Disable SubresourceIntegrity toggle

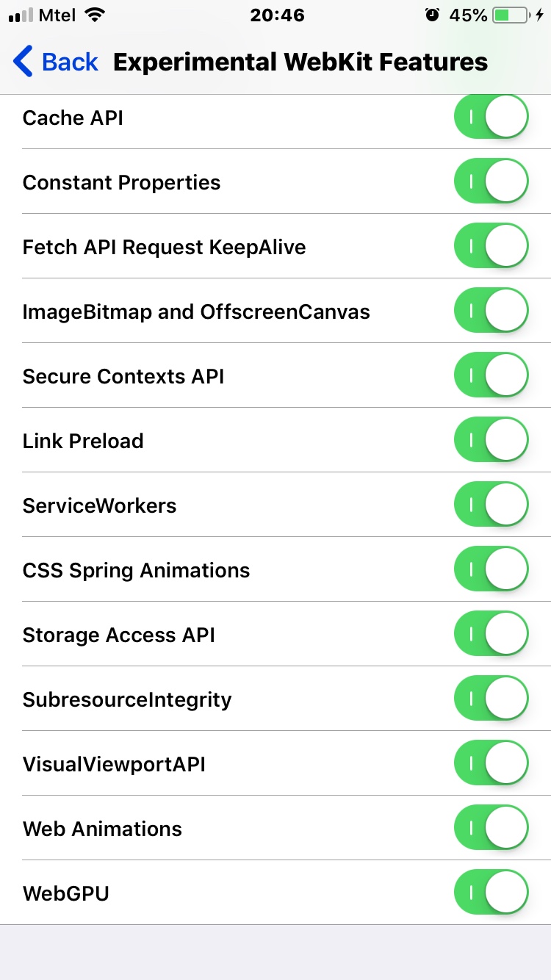tap(491, 699)
